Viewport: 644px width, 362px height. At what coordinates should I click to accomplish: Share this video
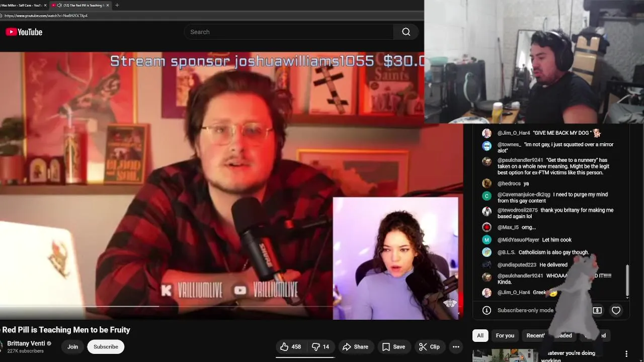(355, 347)
